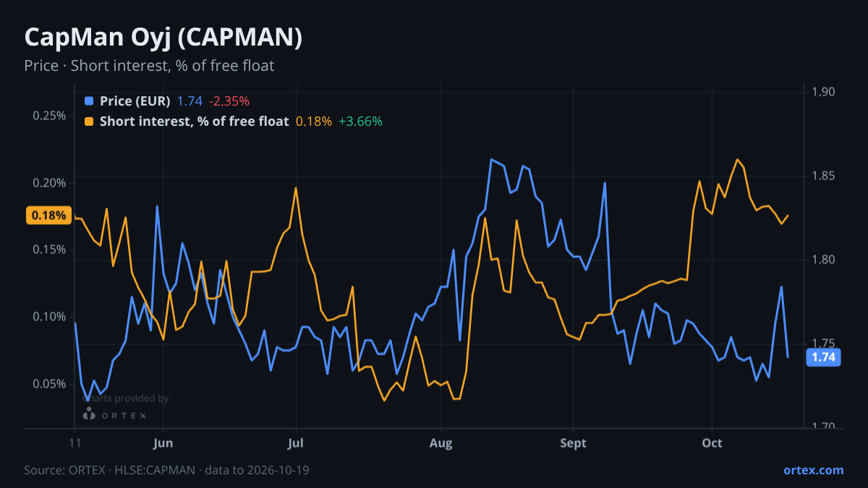Screen dimensions: 868x488
Task: Click the Jul date axis label
Action: (x=295, y=443)
